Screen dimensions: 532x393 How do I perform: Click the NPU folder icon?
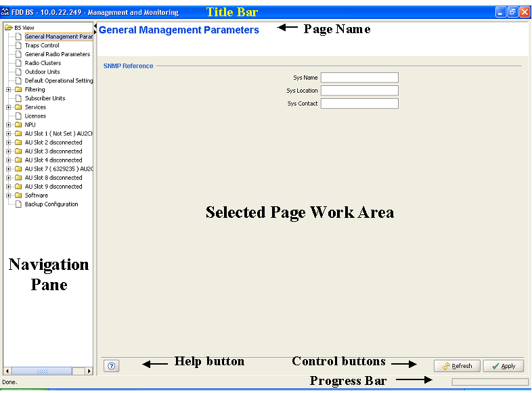18,125
